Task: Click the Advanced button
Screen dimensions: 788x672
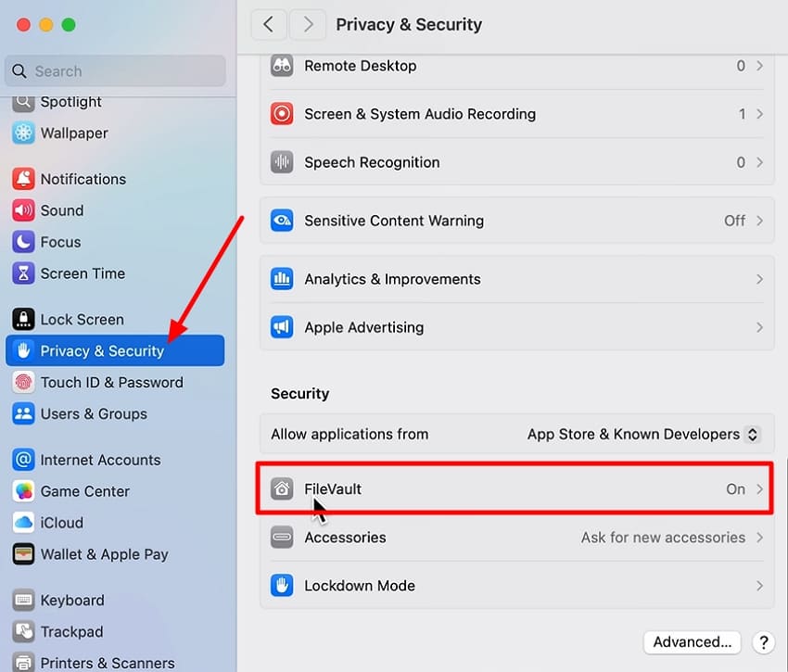Action: coord(692,641)
